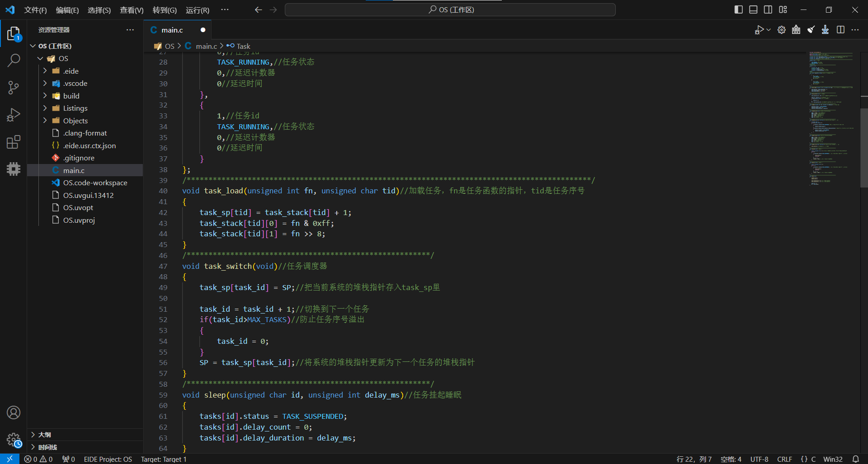Open the Source Control view
The height and width of the screenshot is (464, 868).
coord(14,88)
